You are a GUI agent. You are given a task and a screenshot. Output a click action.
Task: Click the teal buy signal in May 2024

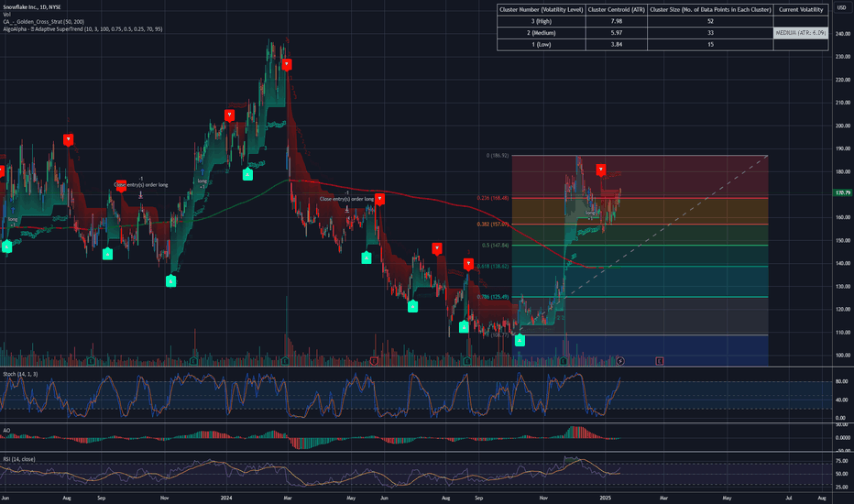(x=367, y=257)
